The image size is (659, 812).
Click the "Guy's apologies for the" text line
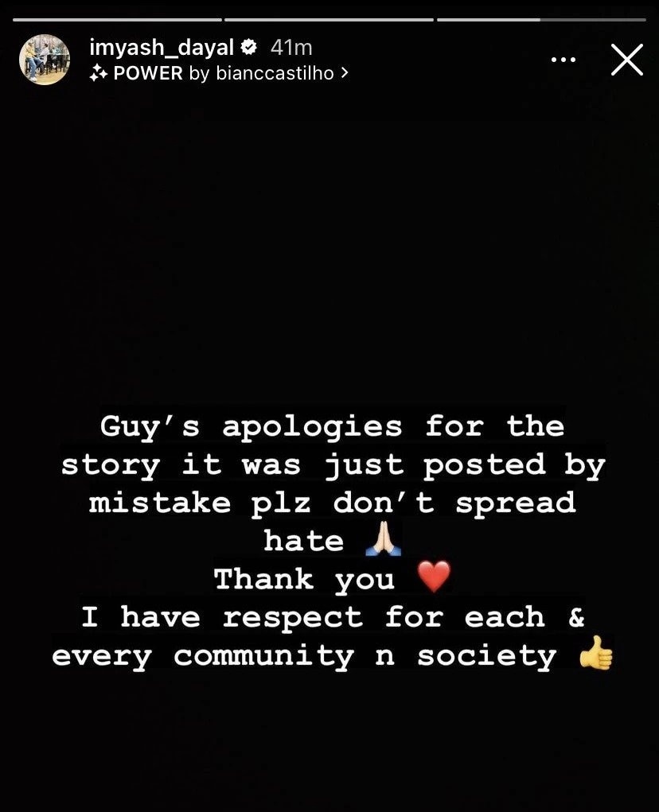(x=332, y=428)
